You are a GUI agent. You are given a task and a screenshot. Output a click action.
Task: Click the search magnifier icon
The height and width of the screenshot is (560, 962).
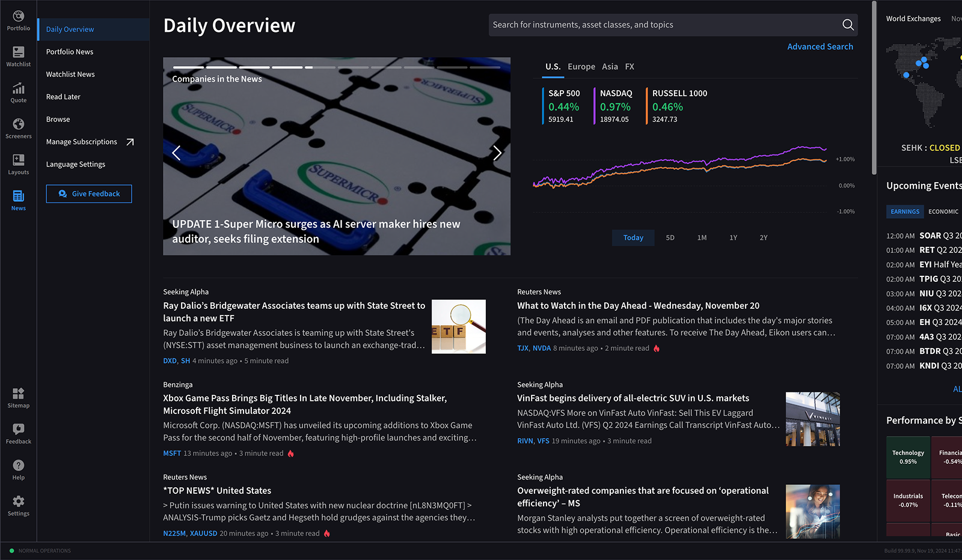pyautogui.click(x=848, y=25)
